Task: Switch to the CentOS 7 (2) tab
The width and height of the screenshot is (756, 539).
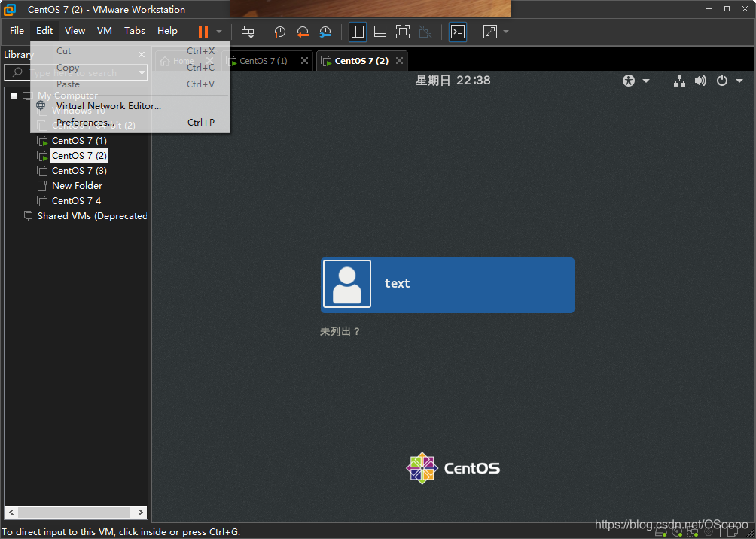Action: coord(361,61)
